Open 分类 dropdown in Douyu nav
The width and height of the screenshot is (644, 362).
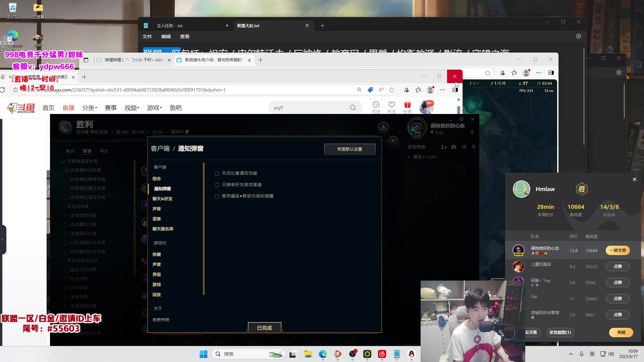pos(90,108)
